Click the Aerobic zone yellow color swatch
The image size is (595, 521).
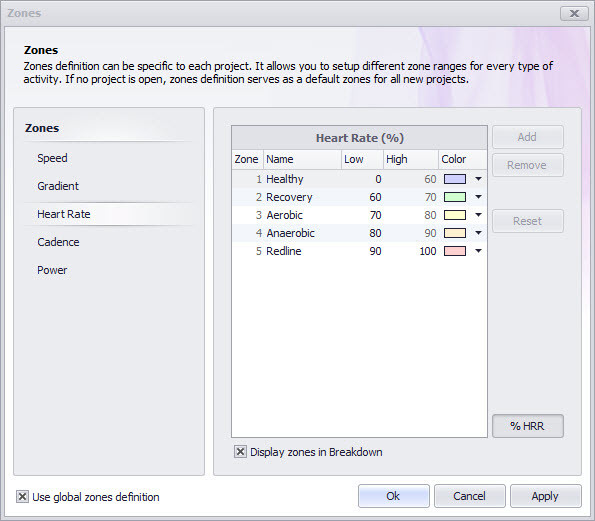pyautogui.click(x=455, y=215)
